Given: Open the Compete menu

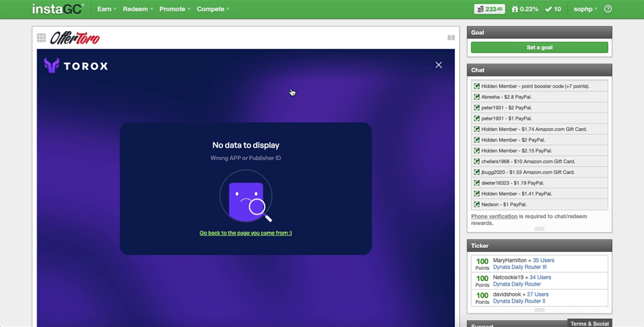Looking at the screenshot, I should pyautogui.click(x=213, y=9).
